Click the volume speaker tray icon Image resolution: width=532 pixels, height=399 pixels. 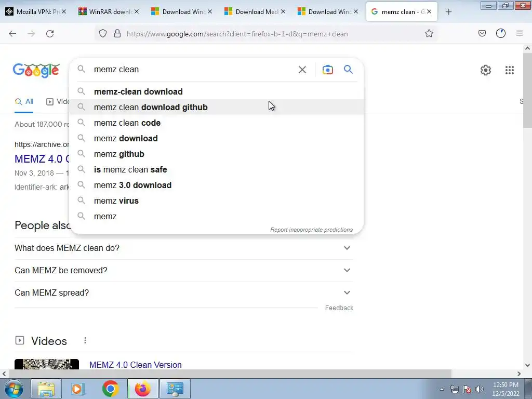[x=479, y=389]
